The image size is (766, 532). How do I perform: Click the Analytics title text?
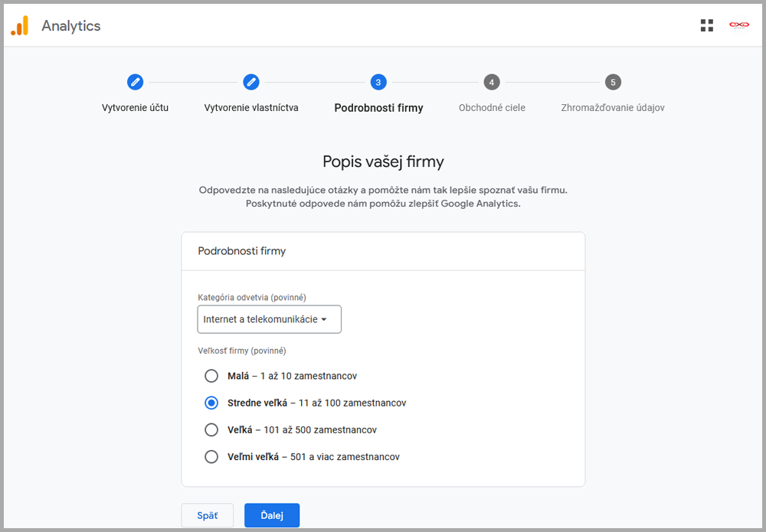[71, 26]
